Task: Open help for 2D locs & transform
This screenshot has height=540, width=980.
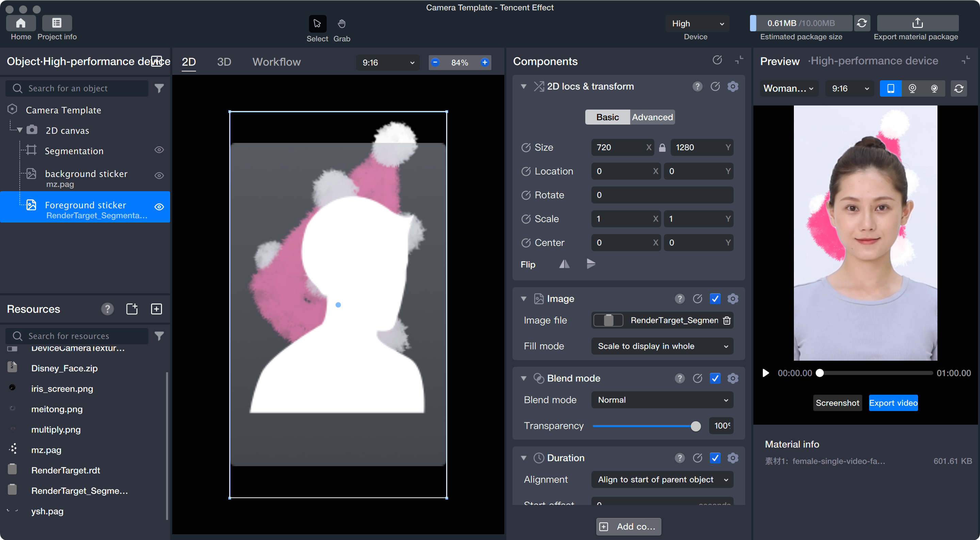Action: click(697, 87)
